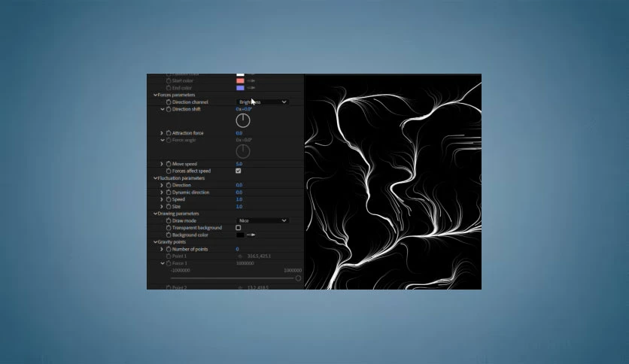629x364 pixels.
Task: Collapse the Direction shift property
Action: coord(163,109)
